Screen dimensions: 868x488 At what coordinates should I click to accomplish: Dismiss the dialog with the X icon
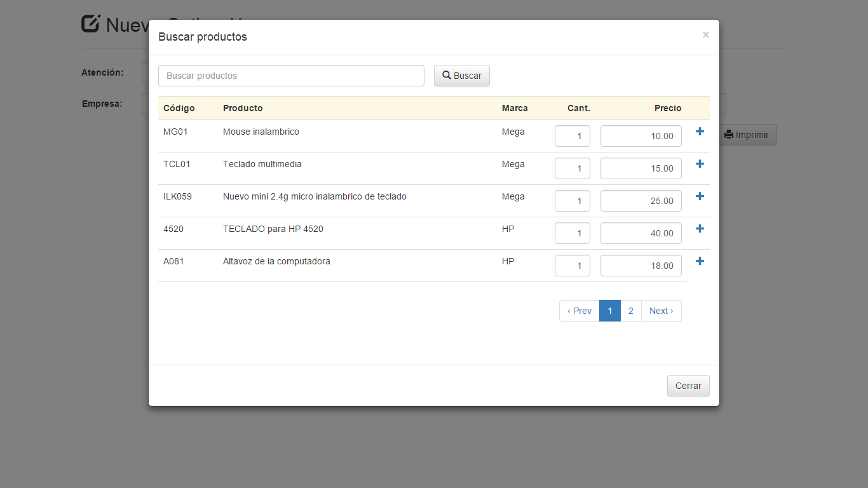tap(705, 35)
